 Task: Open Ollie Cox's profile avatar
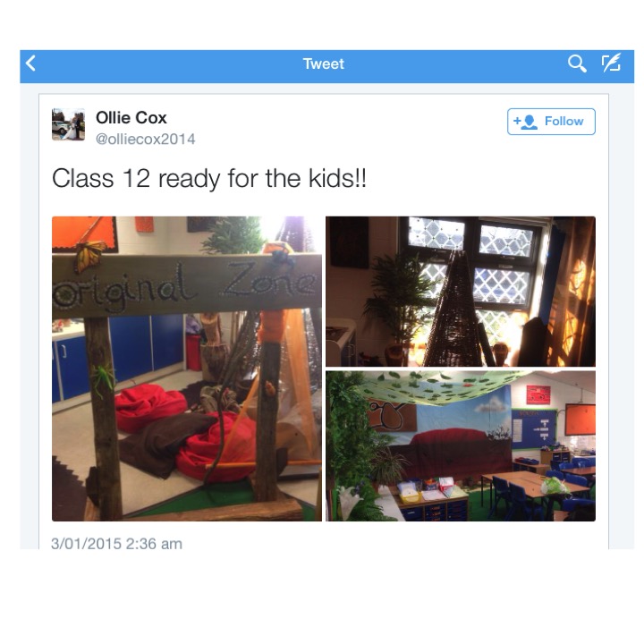(x=68, y=124)
